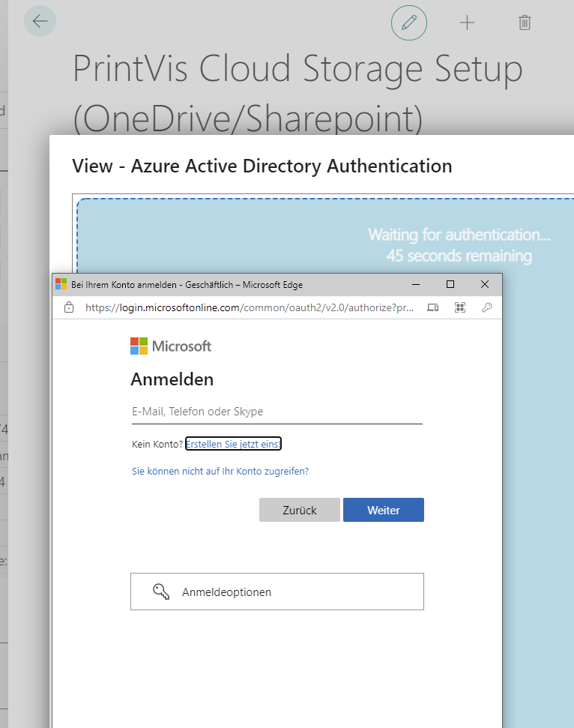Open 'Sie können nicht auf Ihr Konto zugreifen?' link
Image resolution: width=574 pixels, height=728 pixels.
[220, 472]
